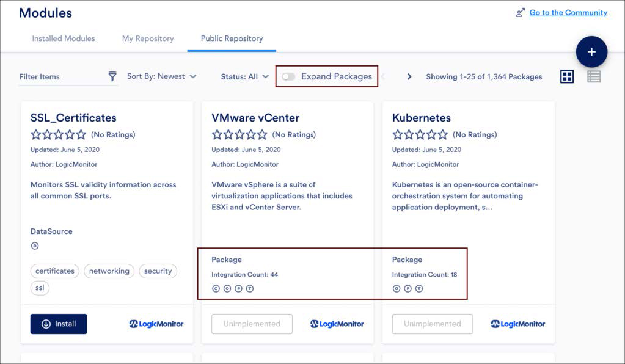
Task: Click the filter funnel icon
Action: [112, 76]
